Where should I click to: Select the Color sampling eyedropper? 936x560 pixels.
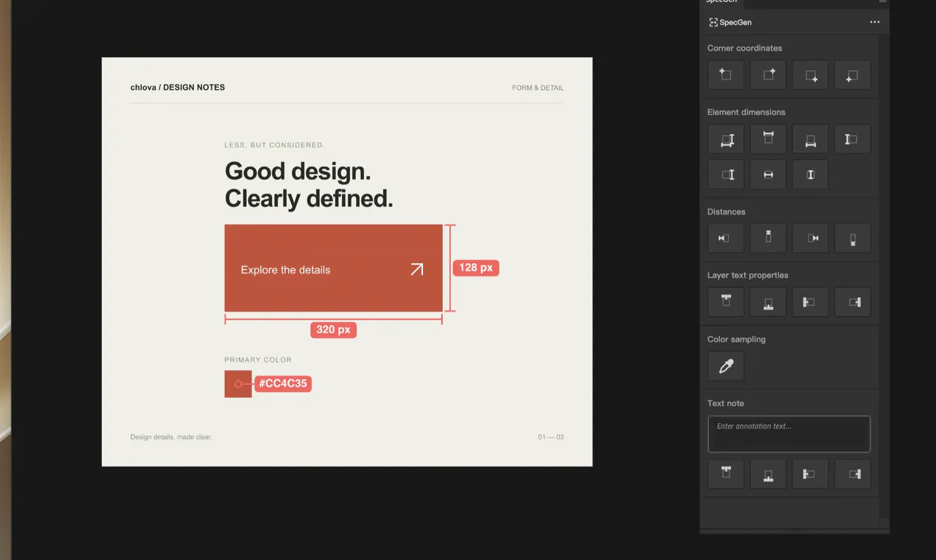(x=726, y=366)
